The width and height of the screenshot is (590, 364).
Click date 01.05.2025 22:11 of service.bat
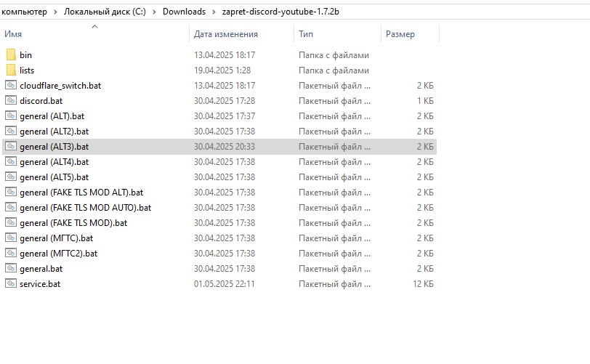[x=225, y=284]
